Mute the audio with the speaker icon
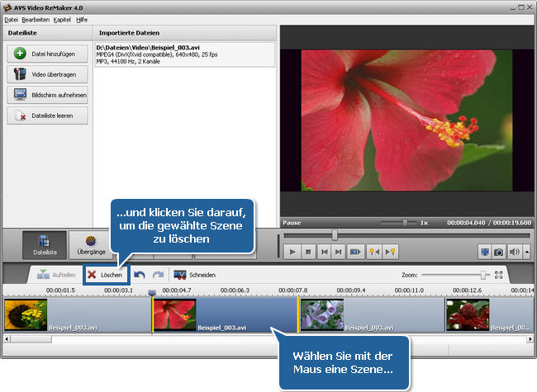The height and width of the screenshot is (392, 537). tap(513, 252)
